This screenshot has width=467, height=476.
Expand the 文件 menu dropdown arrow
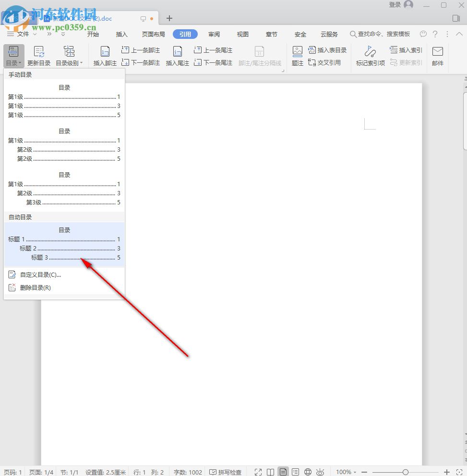[x=35, y=34]
